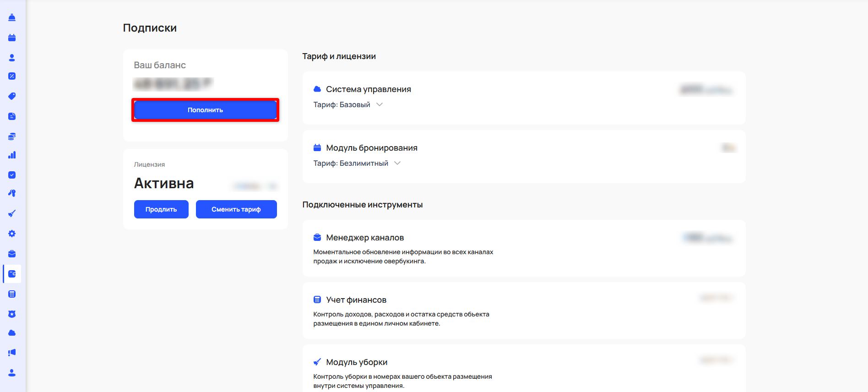Click the Сменить тариф button
The width and height of the screenshot is (868, 392).
[x=236, y=209]
